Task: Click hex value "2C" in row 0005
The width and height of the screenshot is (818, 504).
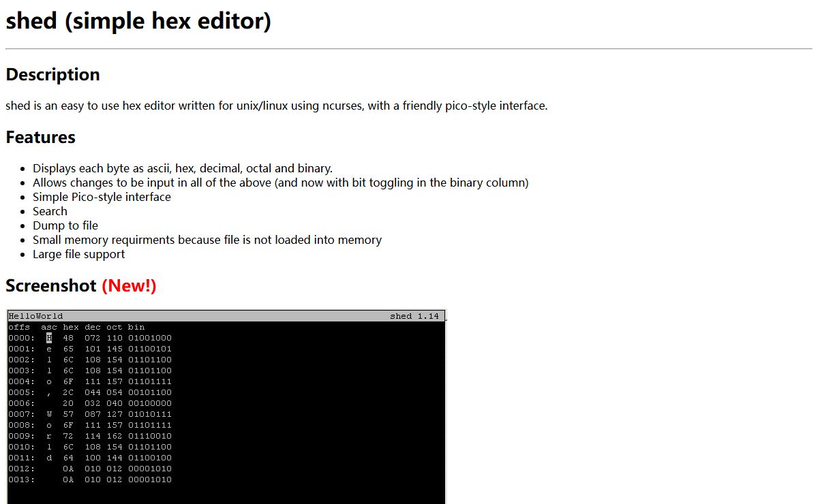Action: 68,392
